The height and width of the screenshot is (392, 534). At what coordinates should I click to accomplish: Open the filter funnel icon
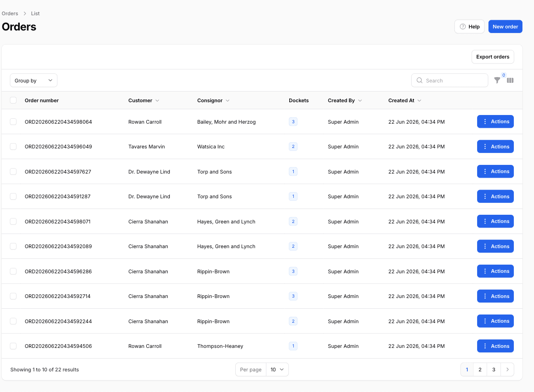497,80
